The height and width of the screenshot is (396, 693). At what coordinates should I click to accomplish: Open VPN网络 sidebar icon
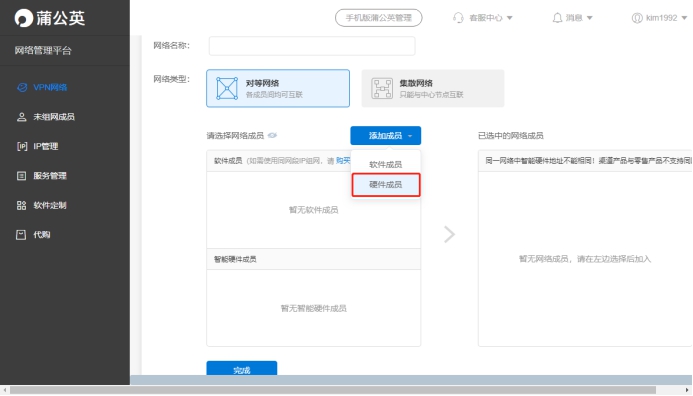click(x=22, y=88)
